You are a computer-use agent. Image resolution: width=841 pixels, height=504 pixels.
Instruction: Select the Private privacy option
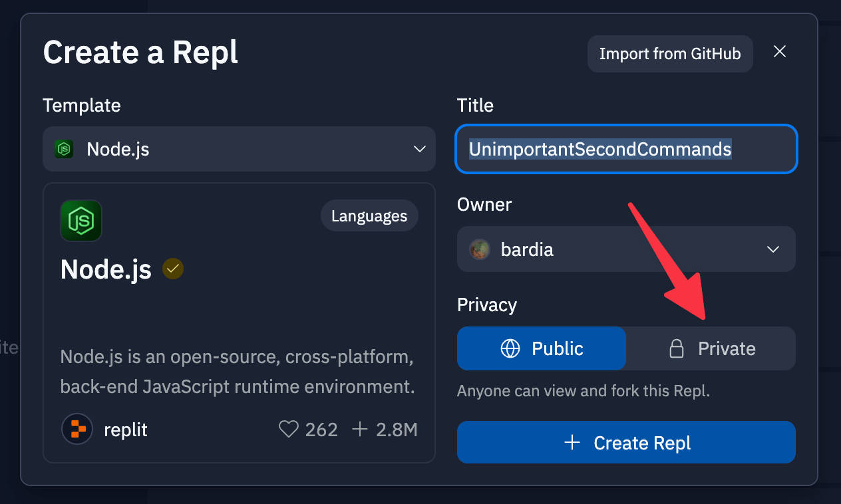[711, 348]
